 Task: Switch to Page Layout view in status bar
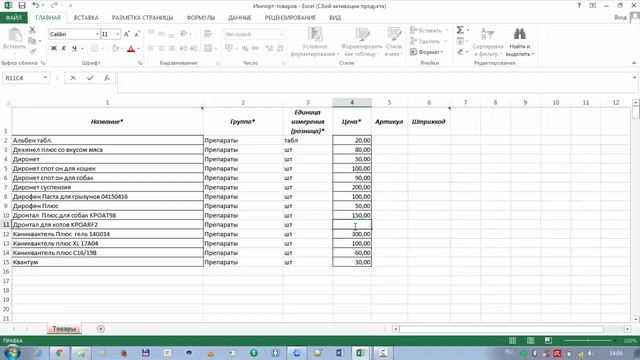point(530,340)
